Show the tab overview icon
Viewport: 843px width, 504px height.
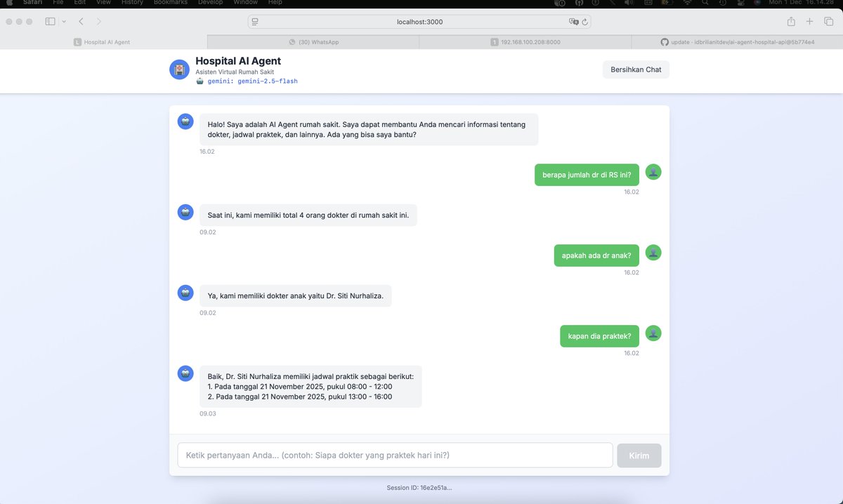[828, 22]
